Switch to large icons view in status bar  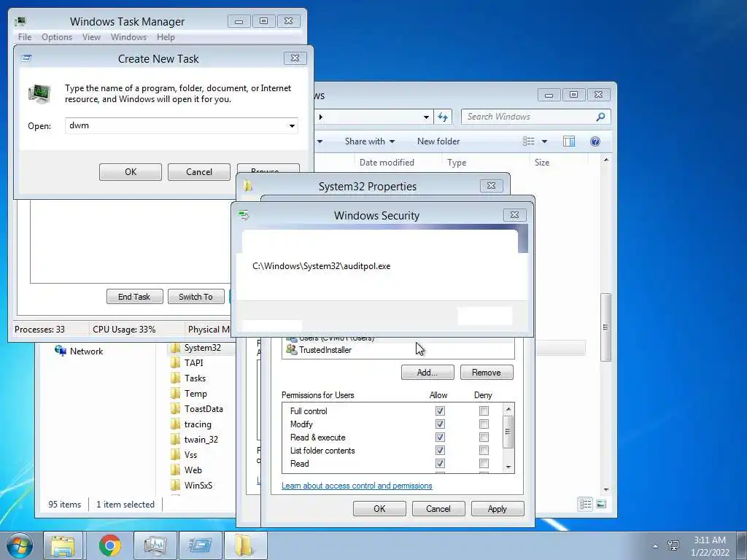tap(601, 504)
